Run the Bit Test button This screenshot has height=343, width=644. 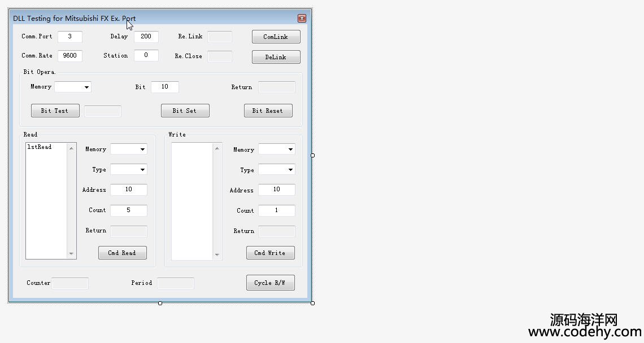point(55,111)
